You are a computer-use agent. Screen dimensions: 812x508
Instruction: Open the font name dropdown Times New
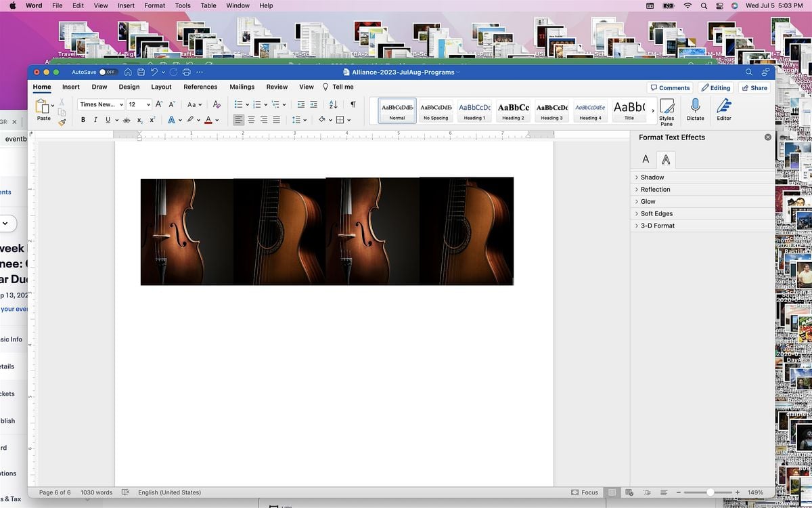101,104
